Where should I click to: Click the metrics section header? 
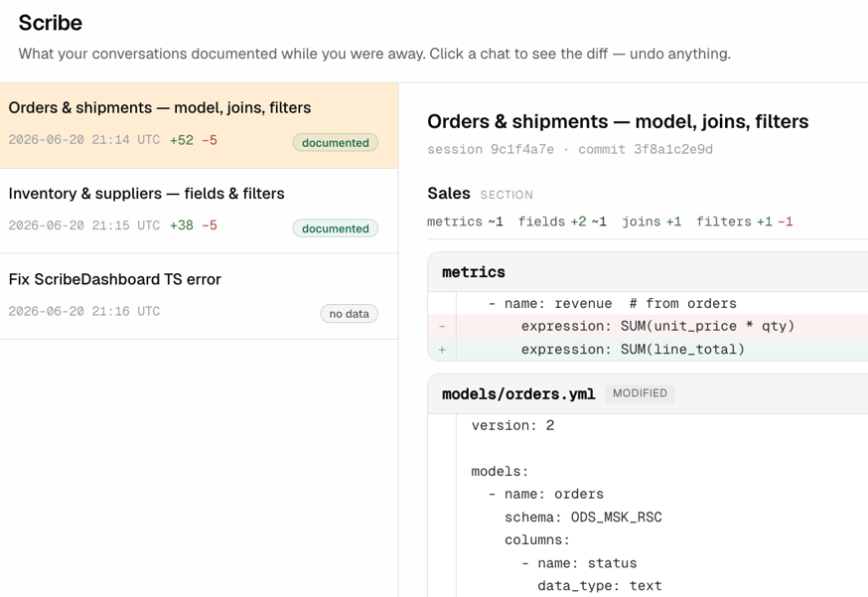point(648,272)
